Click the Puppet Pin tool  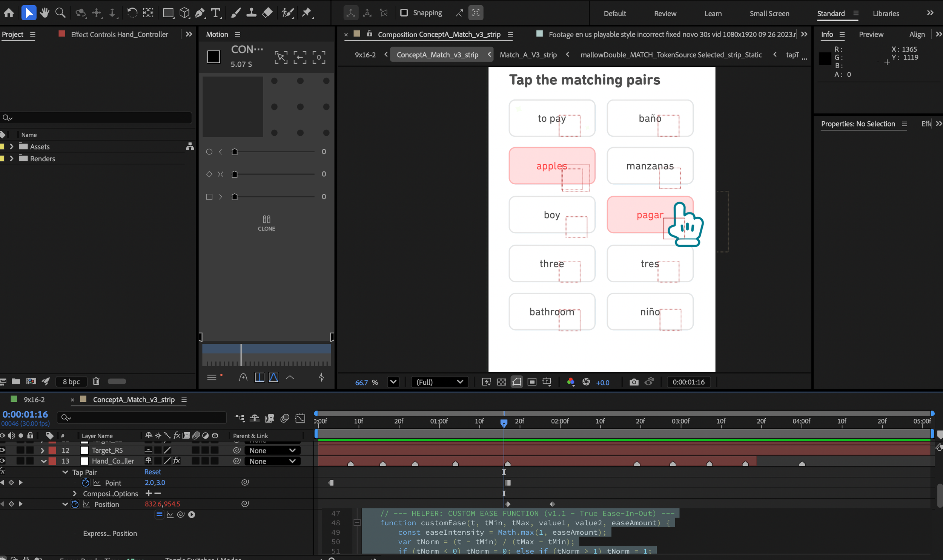tap(307, 13)
